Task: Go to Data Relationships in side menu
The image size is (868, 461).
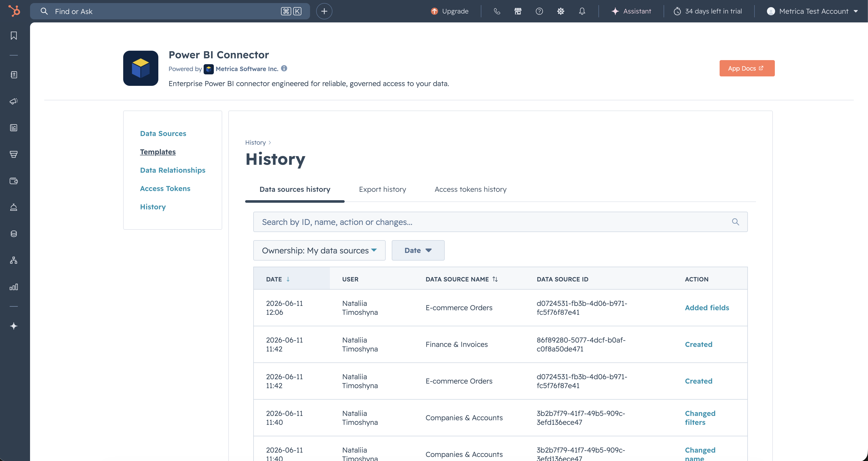Action: coord(173,170)
